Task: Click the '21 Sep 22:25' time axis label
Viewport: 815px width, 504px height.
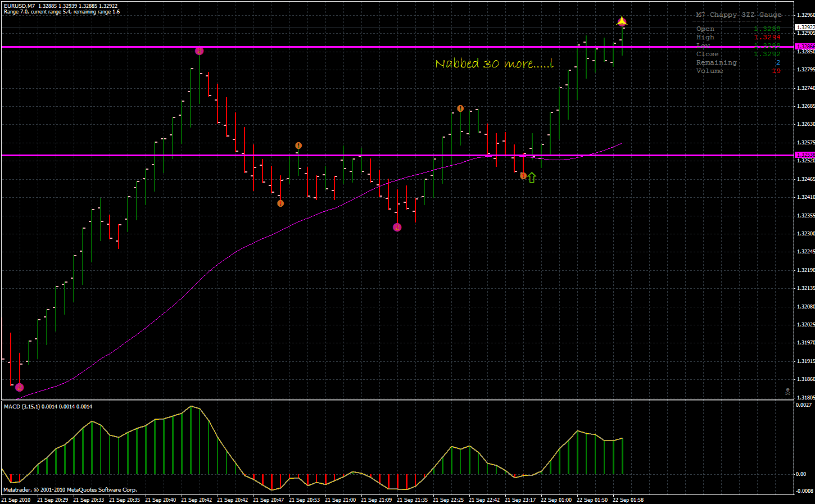Action: [448, 500]
